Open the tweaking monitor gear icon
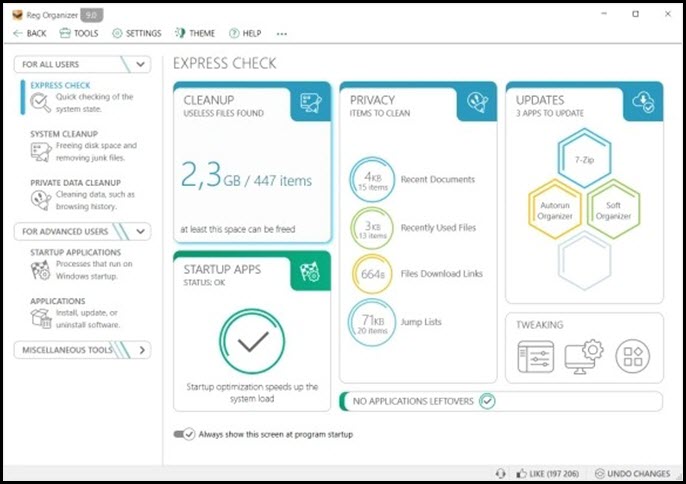The image size is (686, 484). click(584, 357)
